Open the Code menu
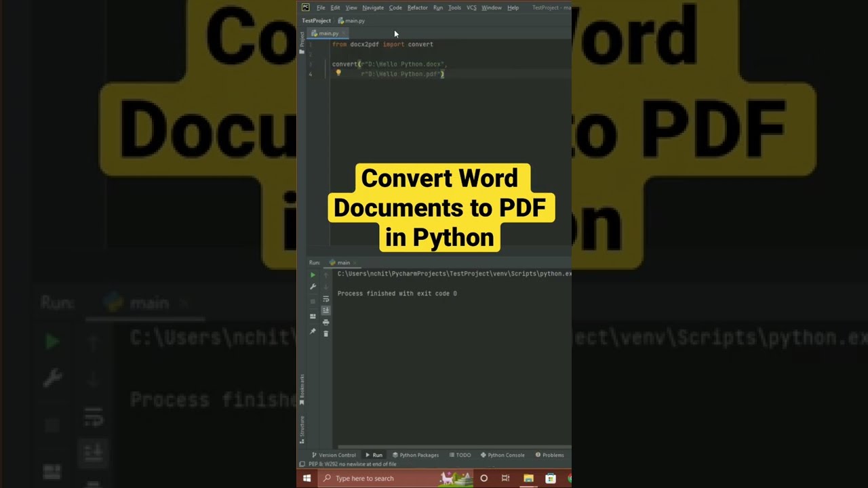 point(395,7)
